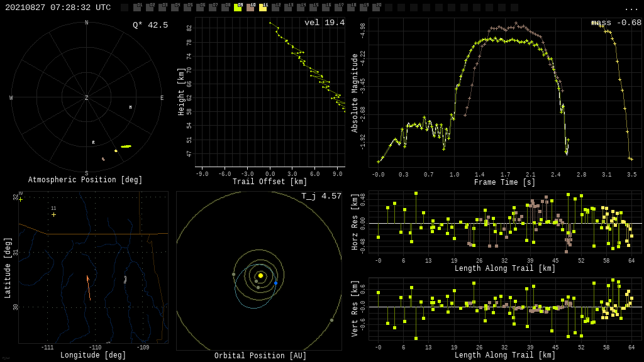Click the vel 19.4 velocity label
Image resolution: width=644 pixels, height=362 pixels.
324,23
